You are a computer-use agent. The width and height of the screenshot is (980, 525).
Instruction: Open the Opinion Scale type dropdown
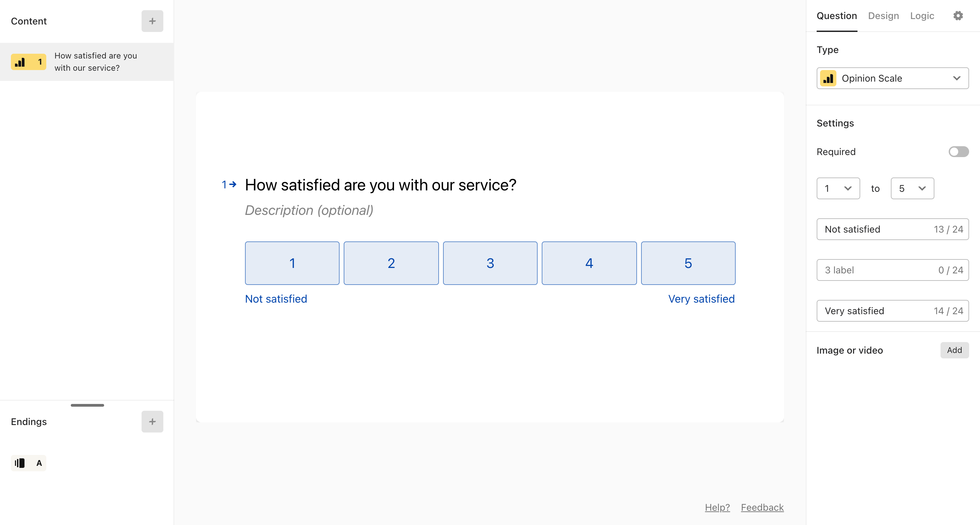893,78
